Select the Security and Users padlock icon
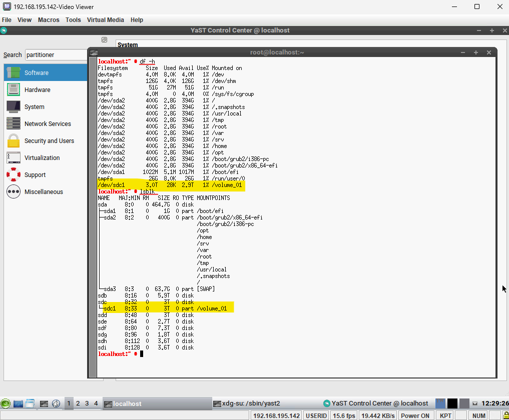The height and width of the screenshot is (420, 509). pos(14,141)
